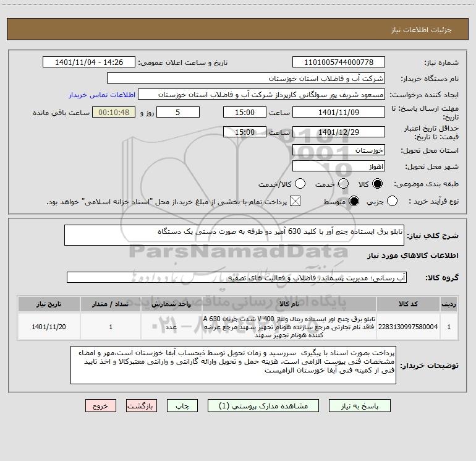Select the خدمت radio button
This screenshot has width=476, height=461.
[343, 184]
